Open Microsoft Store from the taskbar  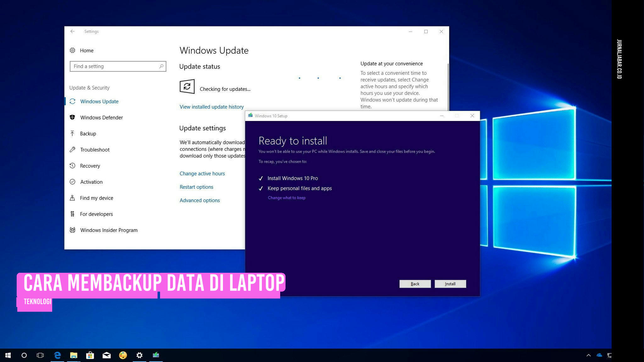[x=90, y=355]
